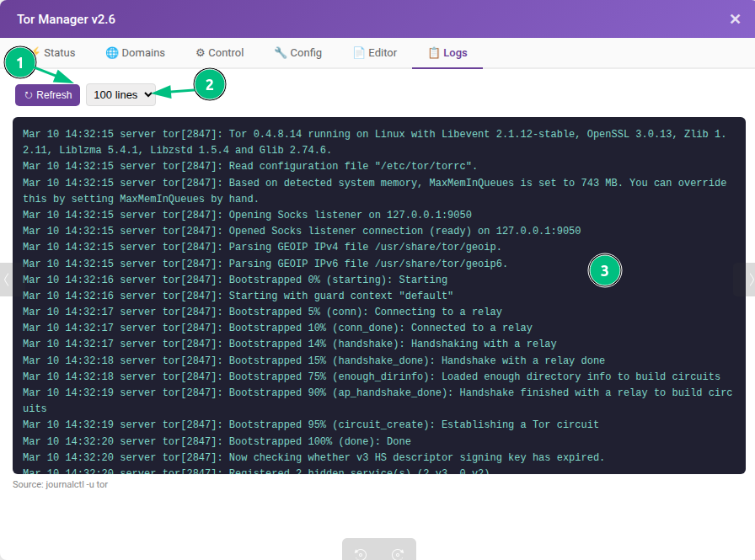
Task: Click log line "Bootstrapped 14% (handshake)"
Action: pyautogui.click(x=289, y=344)
